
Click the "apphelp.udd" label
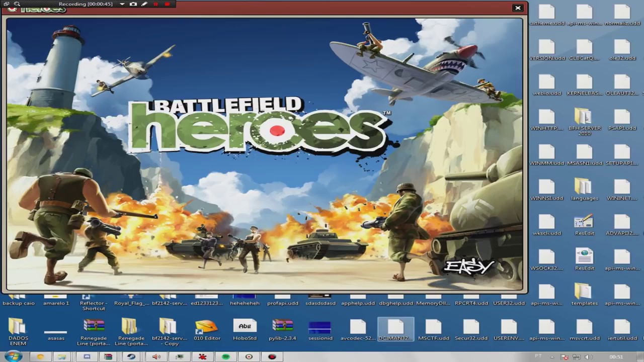[x=358, y=303]
